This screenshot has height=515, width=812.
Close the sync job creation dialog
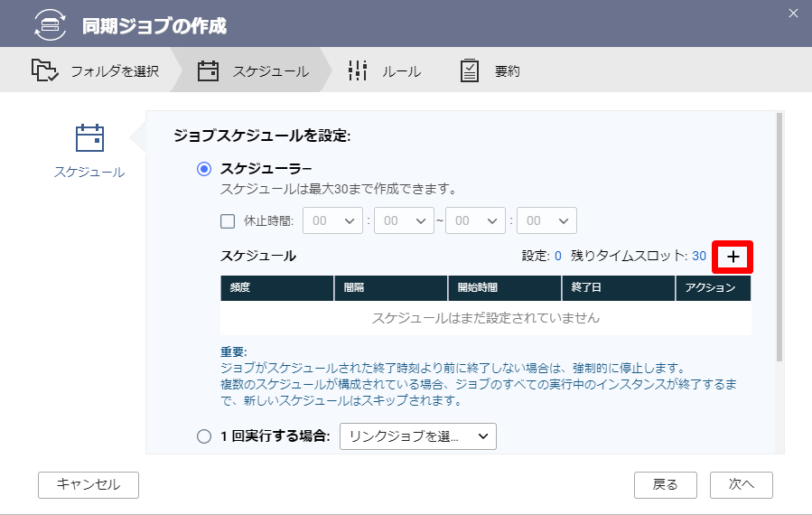[x=793, y=14]
